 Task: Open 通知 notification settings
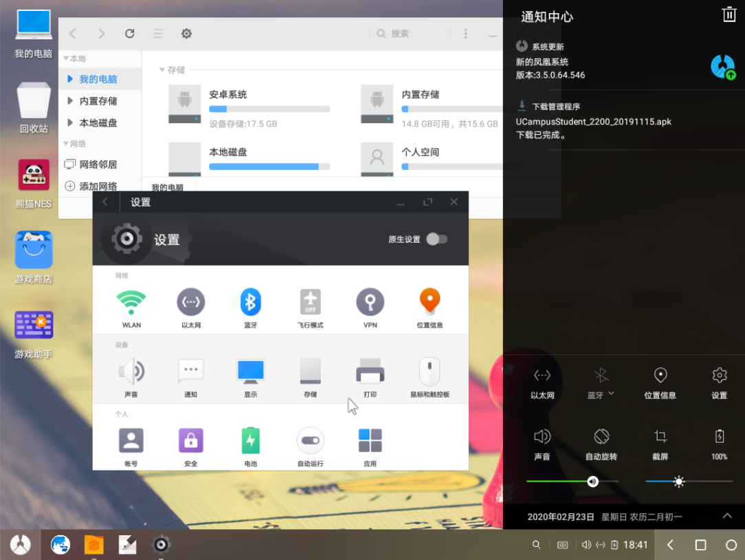click(x=191, y=378)
